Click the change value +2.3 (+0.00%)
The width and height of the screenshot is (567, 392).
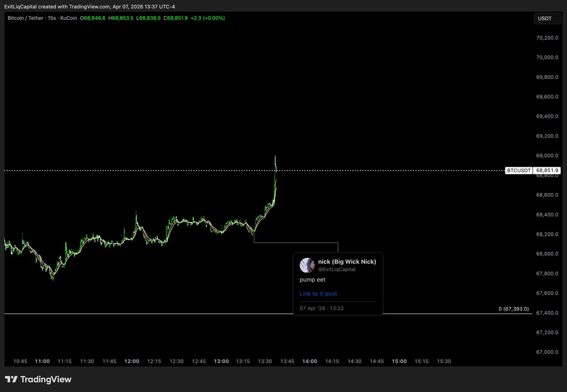208,18
